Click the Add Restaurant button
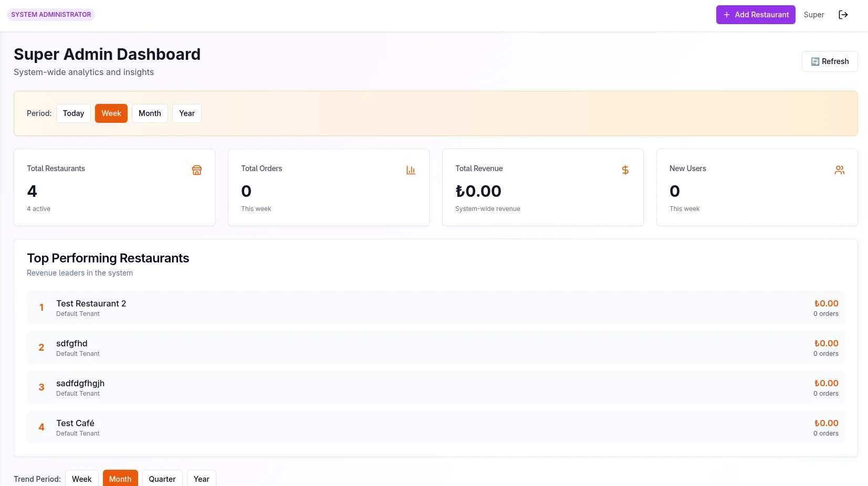Image resolution: width=868 pixels, height=486 pixels. [756, 15]
